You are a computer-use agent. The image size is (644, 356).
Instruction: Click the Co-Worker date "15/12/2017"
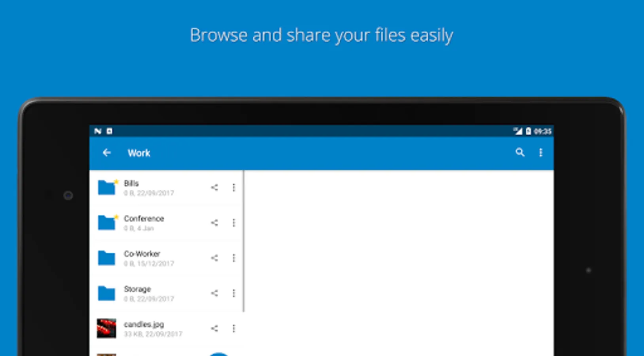pos(155,263)
